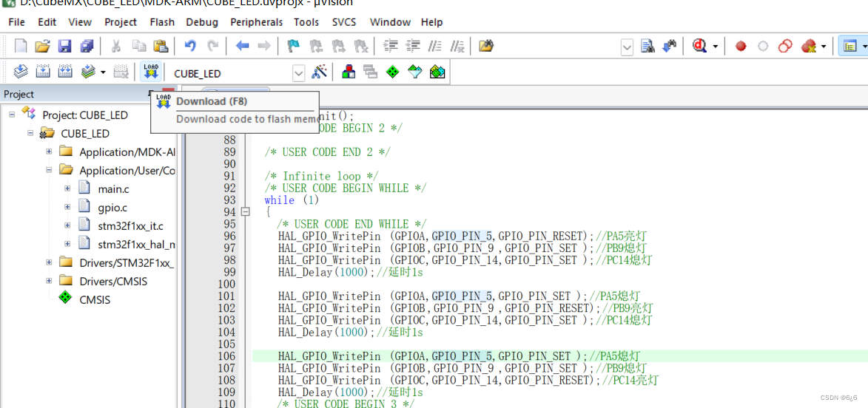Image resolution: width=868 pixels, height=408 pixels.
Task: Clear all bookmarks in the file
Action: [x=360, y=46]
